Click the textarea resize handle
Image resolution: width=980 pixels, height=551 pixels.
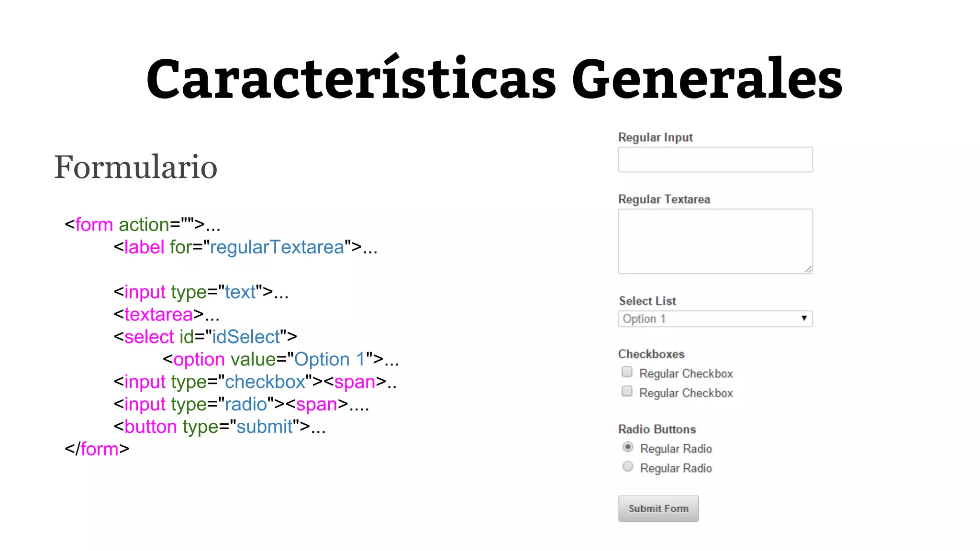click(x=808, y=269)
